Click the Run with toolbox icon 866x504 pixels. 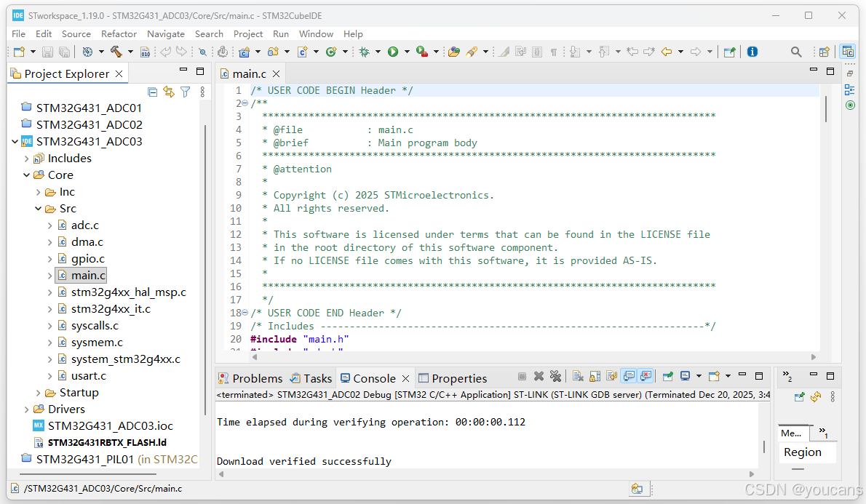pos(422,52)
